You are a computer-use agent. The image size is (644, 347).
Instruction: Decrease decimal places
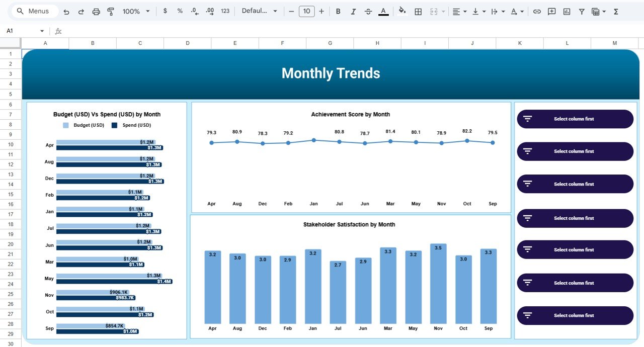[x=195, y=11]
